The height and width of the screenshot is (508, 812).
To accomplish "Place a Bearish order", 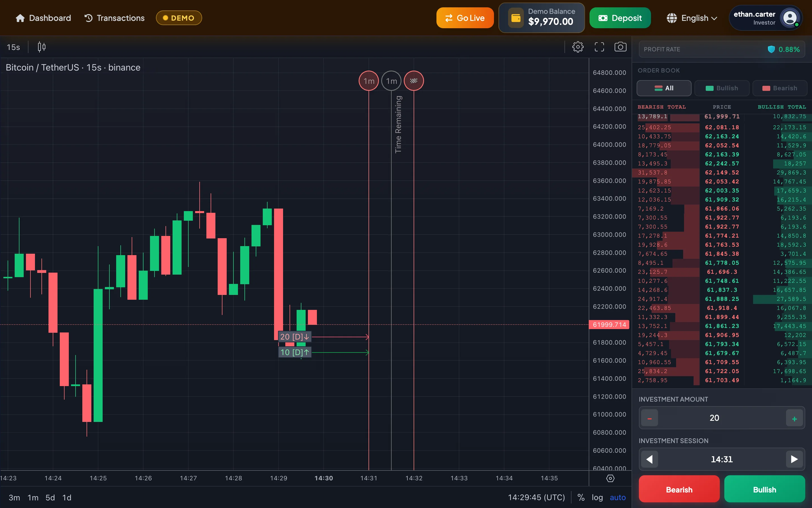I will (x=679, y=489).
